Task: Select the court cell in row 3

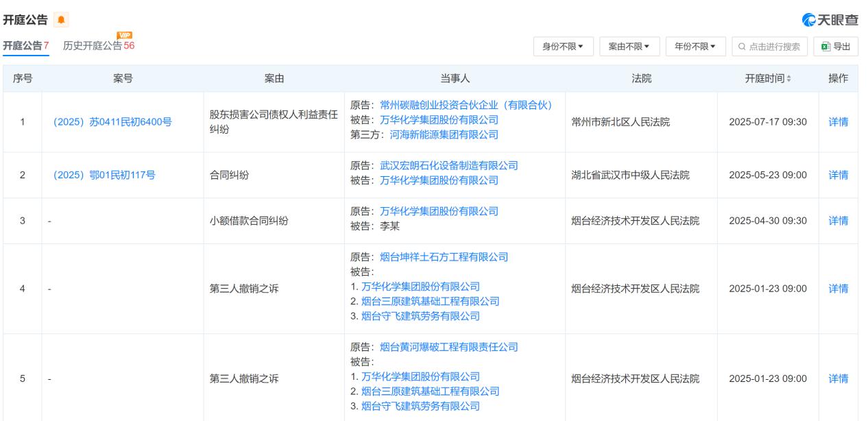Action: tap(642, 221)
